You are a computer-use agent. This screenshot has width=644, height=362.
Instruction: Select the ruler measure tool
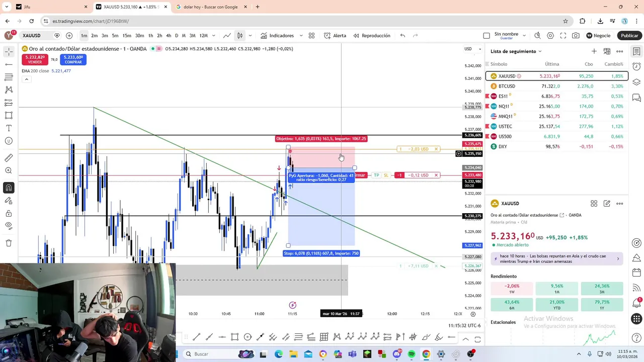pos(9,158)
